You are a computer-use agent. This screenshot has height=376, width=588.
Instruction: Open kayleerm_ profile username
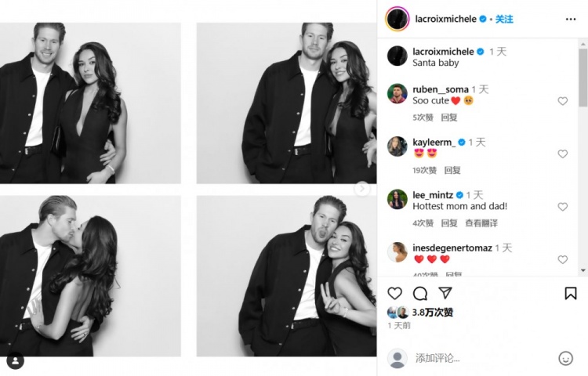[434, 143]
